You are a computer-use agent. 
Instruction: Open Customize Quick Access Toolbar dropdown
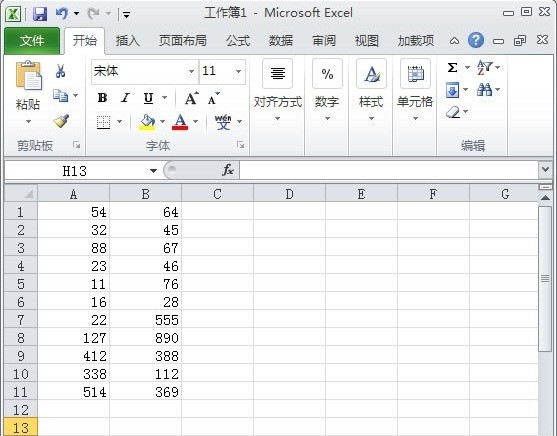(126, 15)
